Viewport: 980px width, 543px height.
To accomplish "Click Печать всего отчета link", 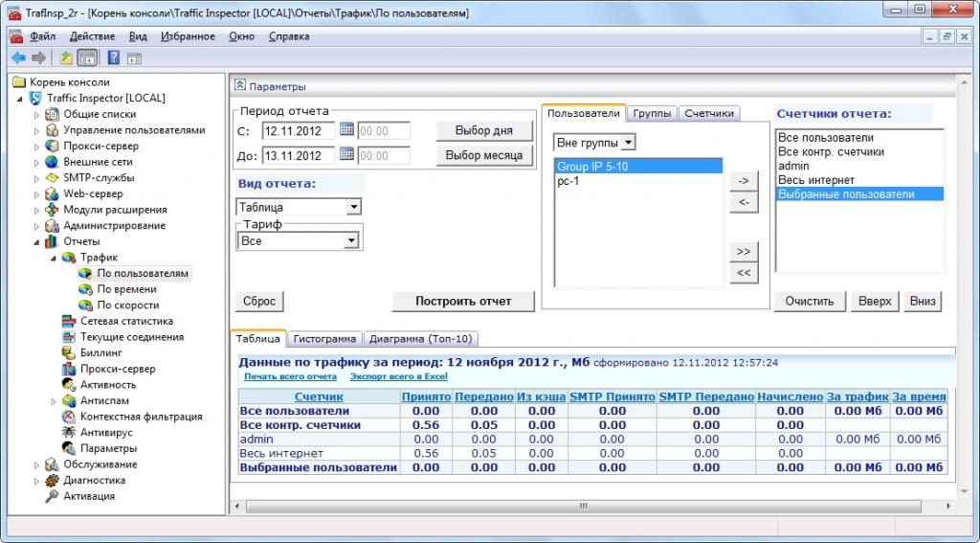I will (x=291, y=376).
